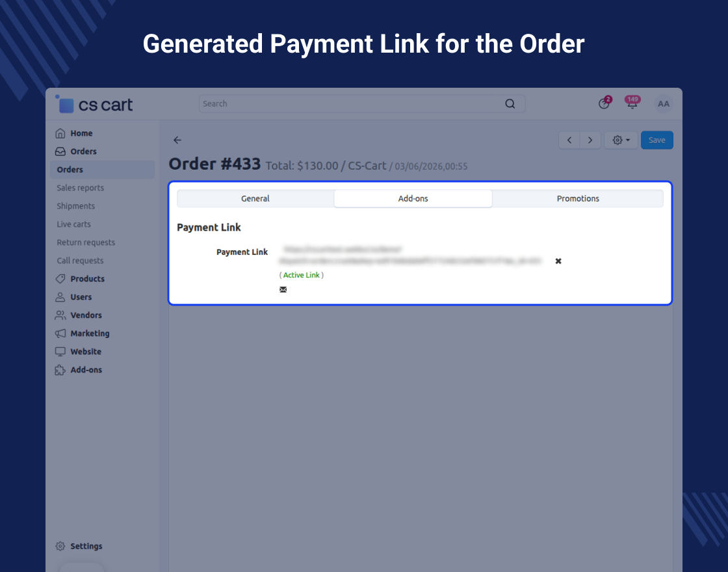Remove payment link with the X icon
Screen dimensions: 728x572
[x=558, y=261]
